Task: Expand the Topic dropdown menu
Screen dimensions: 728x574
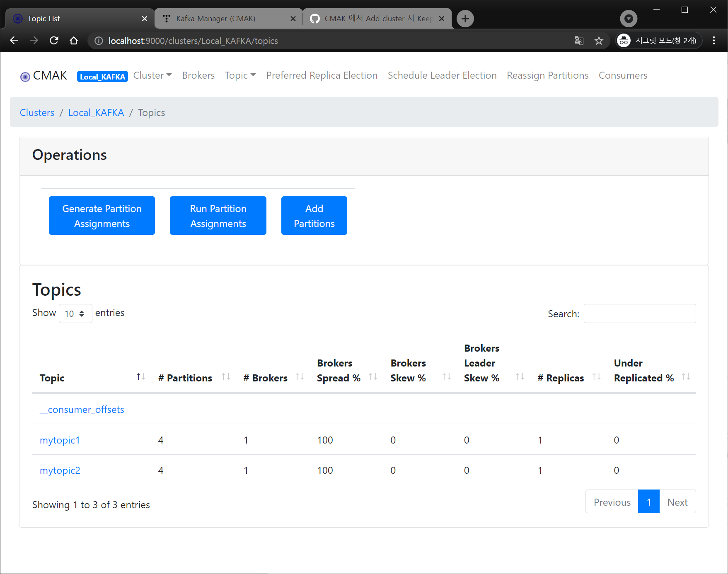Action: [x=240, y=75]
